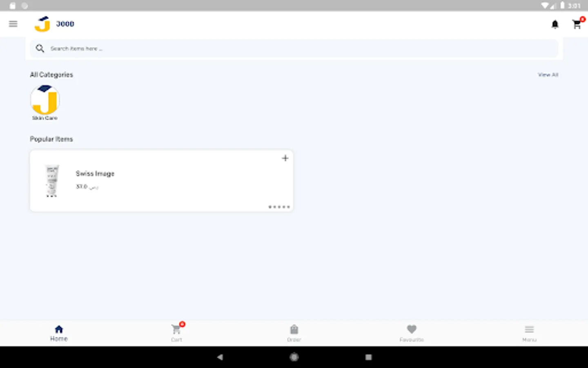Add Swiss Image with plus icon
Viewport: 588px width, 368px height.
click(285, 158)
